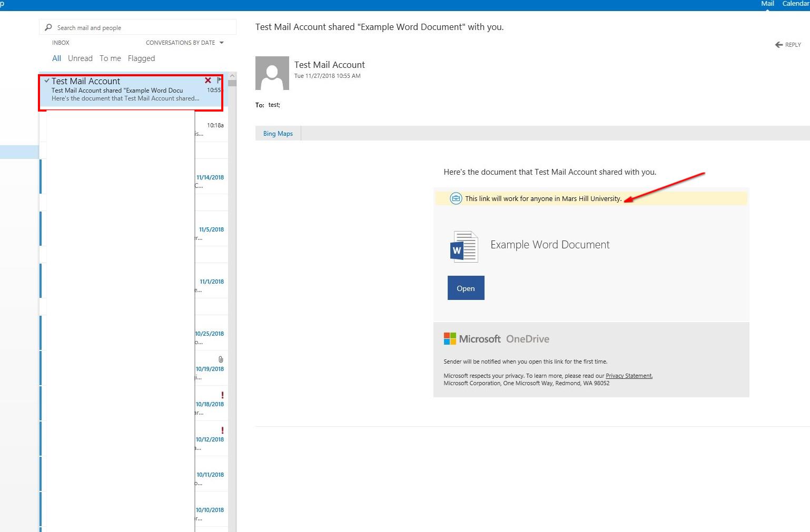This screenshot has height=532, width=810.
Task: Filter inbox by To me
Action: point(110,58)
